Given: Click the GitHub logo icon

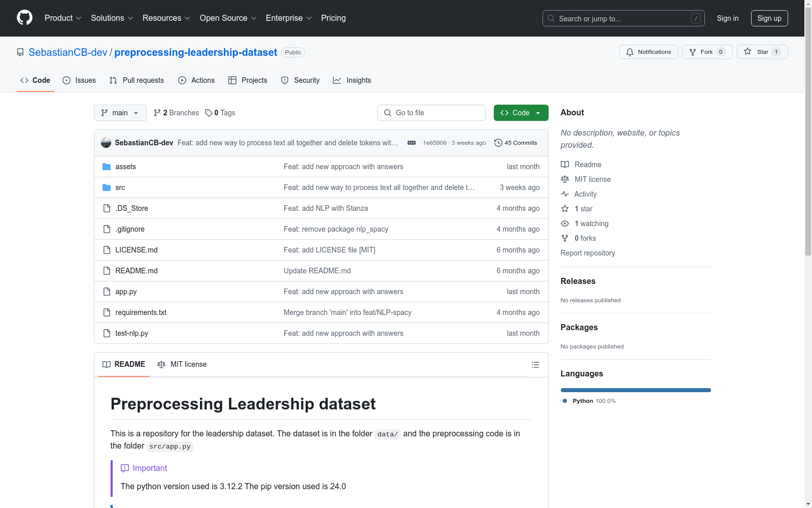Looking at the screenshot, I should click(24, 18).
